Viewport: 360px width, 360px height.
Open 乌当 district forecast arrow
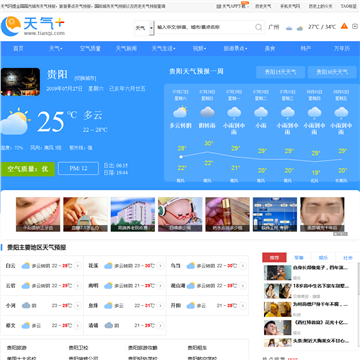pyautogui.click(x=243, y=266)
